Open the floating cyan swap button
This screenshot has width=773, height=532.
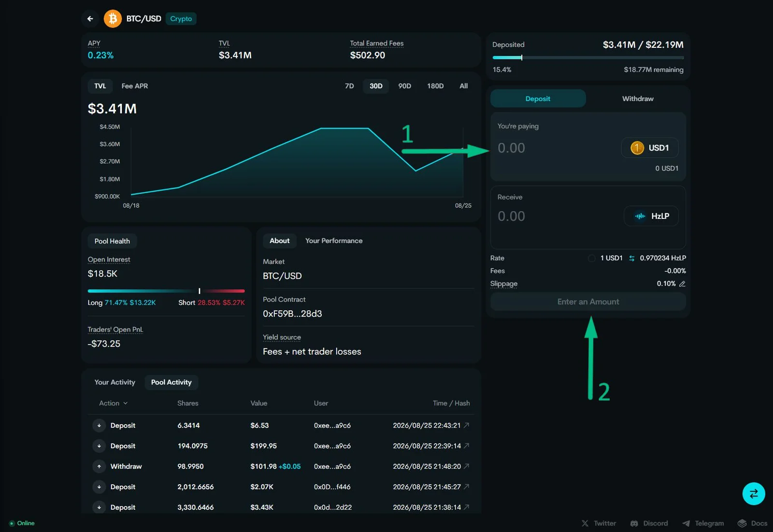[754, 494]
